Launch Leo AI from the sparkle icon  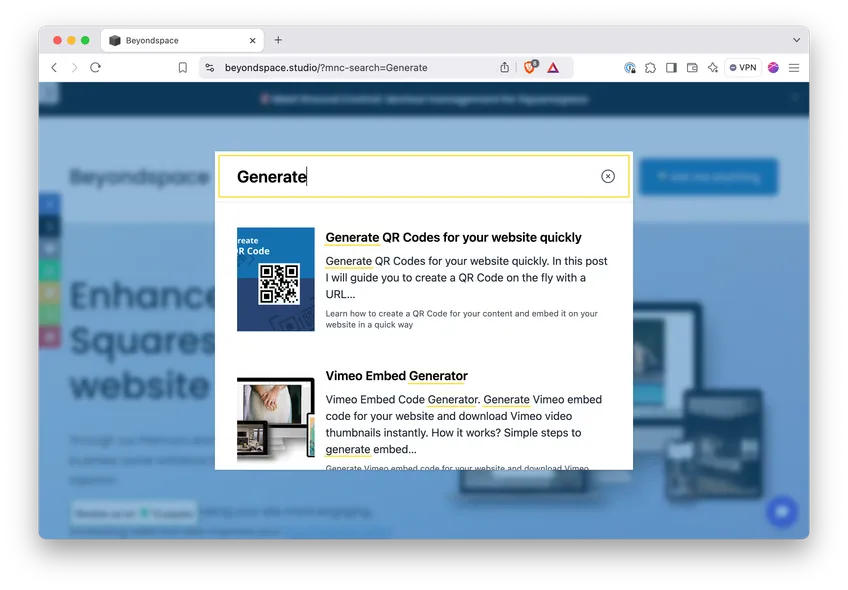712,67
